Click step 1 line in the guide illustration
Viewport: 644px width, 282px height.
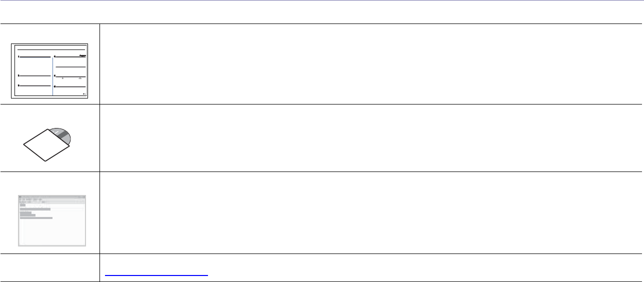(x=35, y=58)
